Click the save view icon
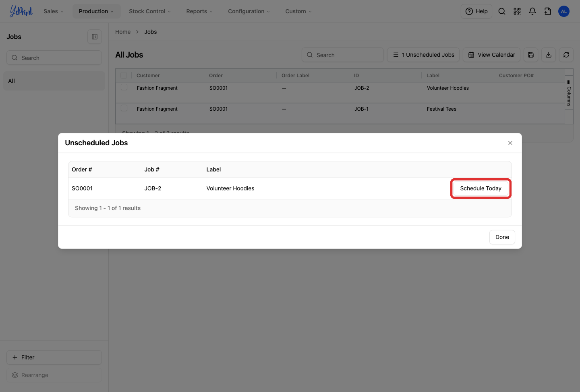 click(x=531, y=55)
